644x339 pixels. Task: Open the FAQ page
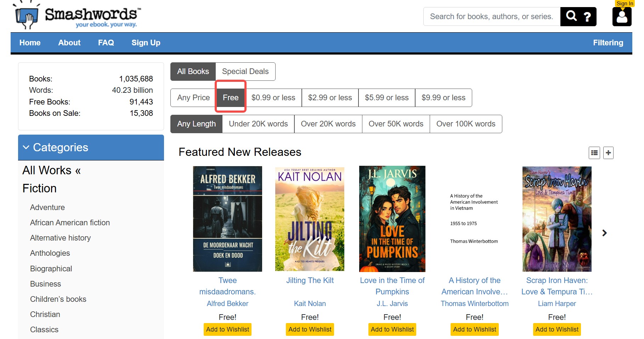[x=106, y=43]
